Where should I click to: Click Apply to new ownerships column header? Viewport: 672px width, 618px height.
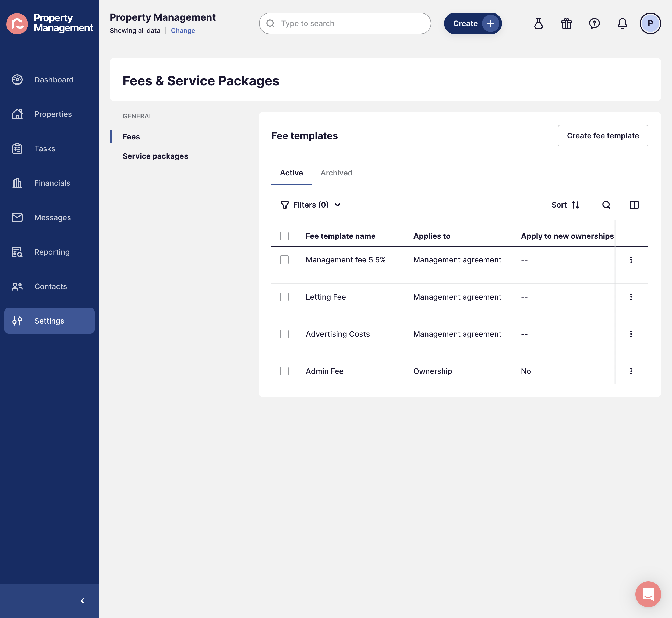coord(567,236)
